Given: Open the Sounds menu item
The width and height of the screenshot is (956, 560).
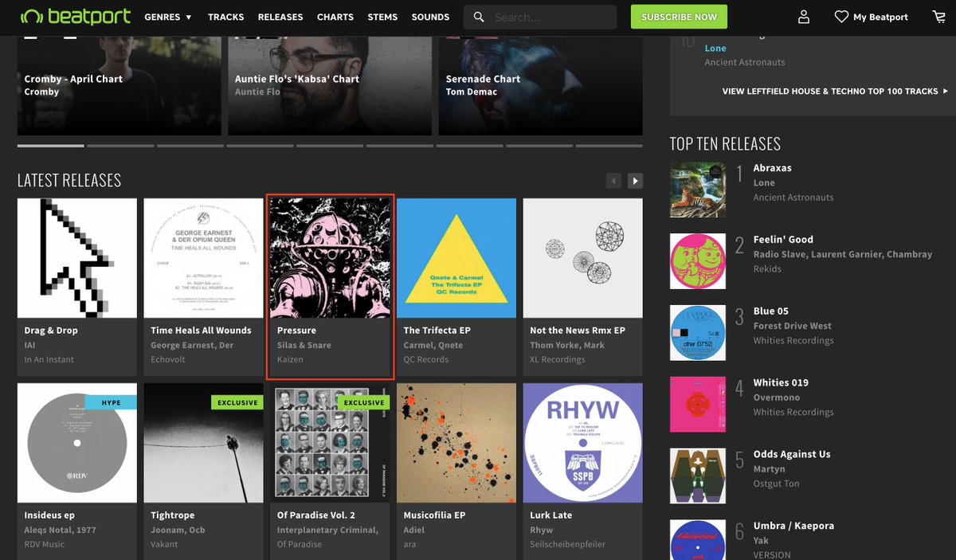Looking at the screenshot, I should 430,17.
